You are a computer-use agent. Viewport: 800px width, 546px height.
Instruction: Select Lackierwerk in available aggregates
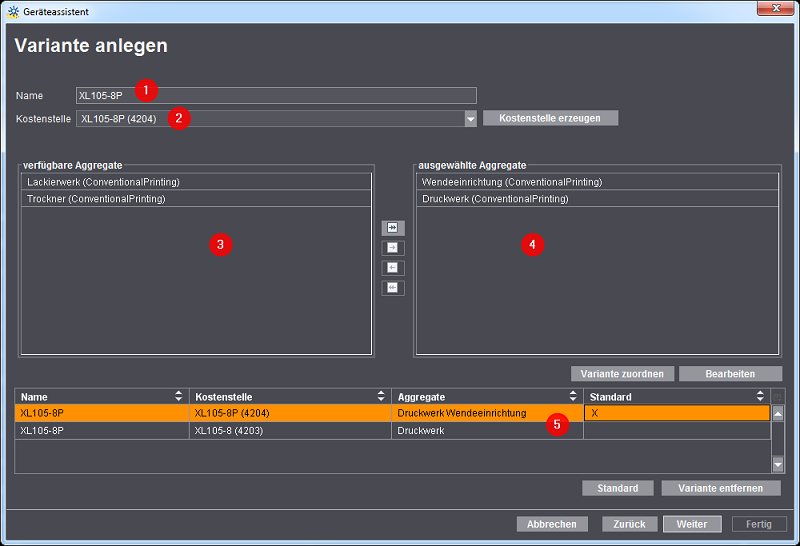(195, 182)
